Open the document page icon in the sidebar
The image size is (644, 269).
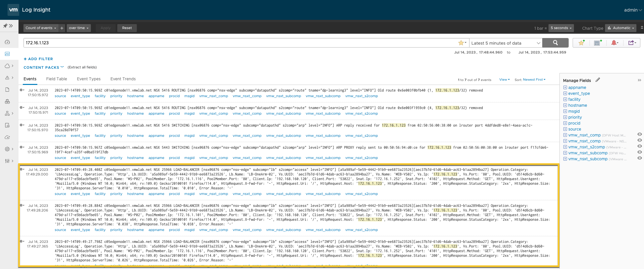click(x=7, y=90)
